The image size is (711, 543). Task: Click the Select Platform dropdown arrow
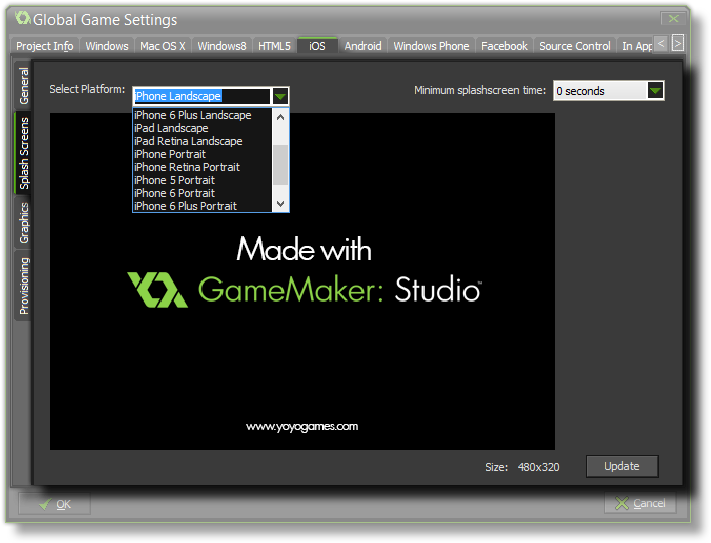pos(281,96)
